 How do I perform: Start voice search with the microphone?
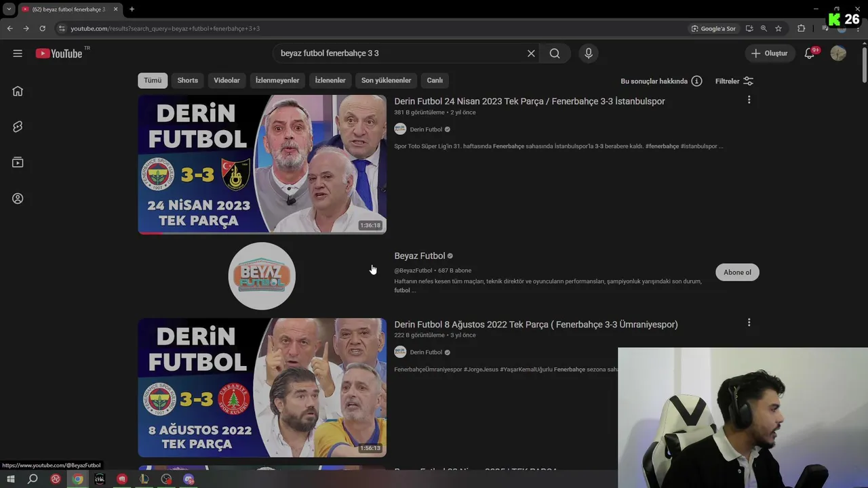[589, 54]
